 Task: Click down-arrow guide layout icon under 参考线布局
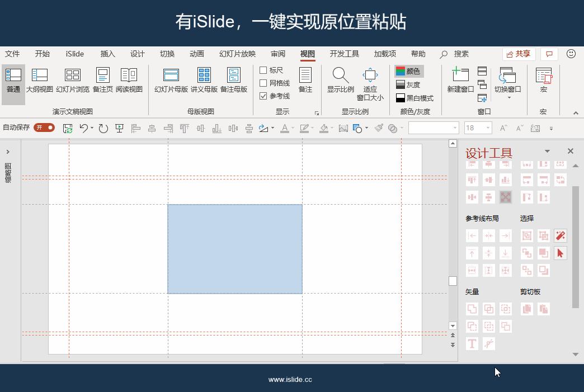[x=506, y=253]
